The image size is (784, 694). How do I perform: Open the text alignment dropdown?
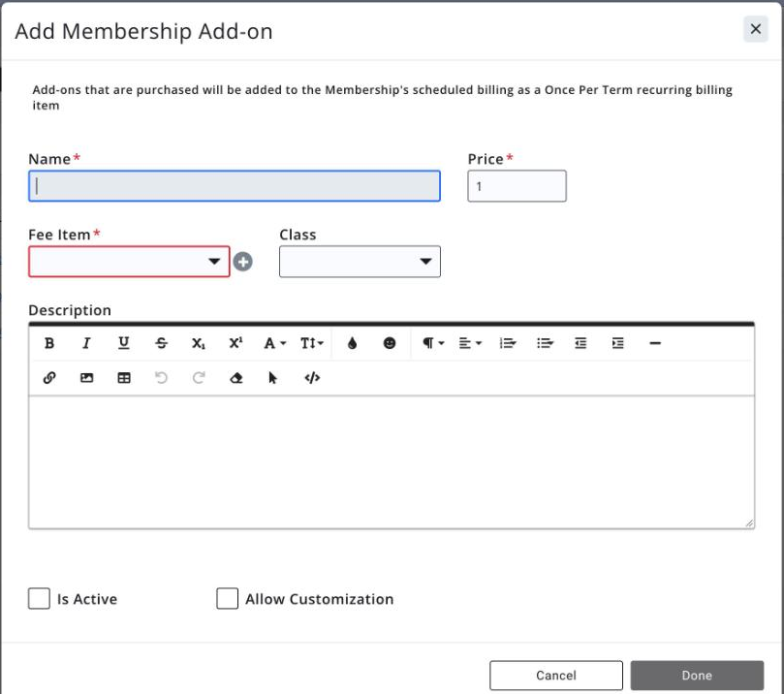(x=470, y=343)
